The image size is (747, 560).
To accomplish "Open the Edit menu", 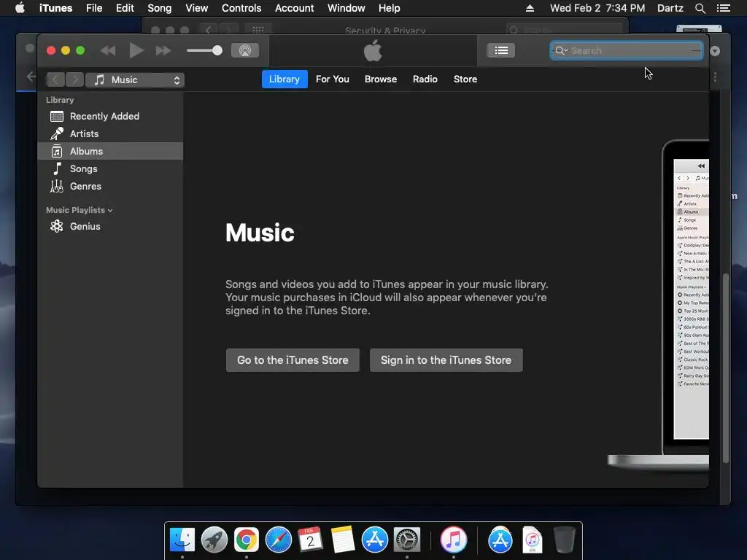I will (125, 8).
